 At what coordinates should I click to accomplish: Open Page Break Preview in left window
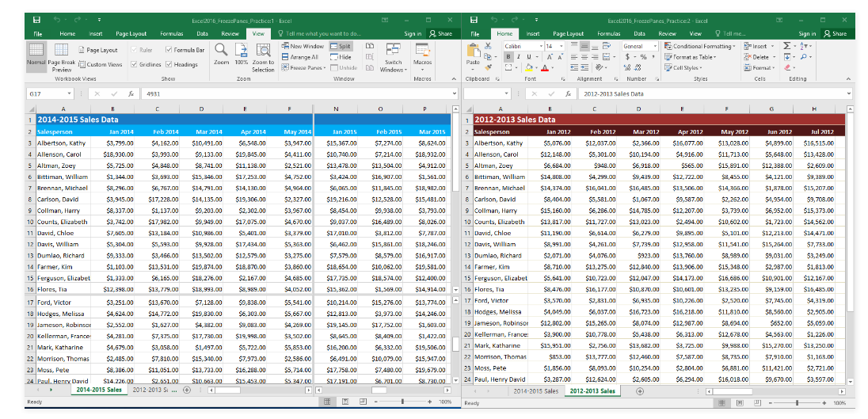point(61,57)
